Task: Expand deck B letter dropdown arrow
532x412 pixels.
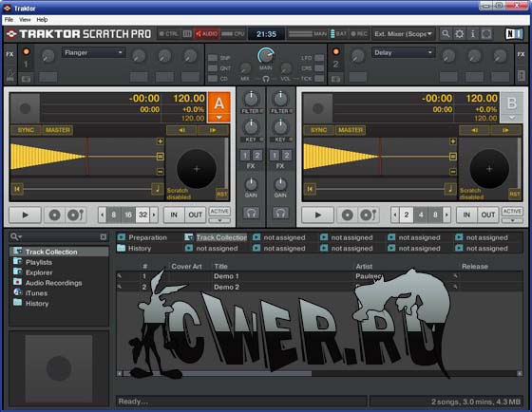Action: [512, 118]
